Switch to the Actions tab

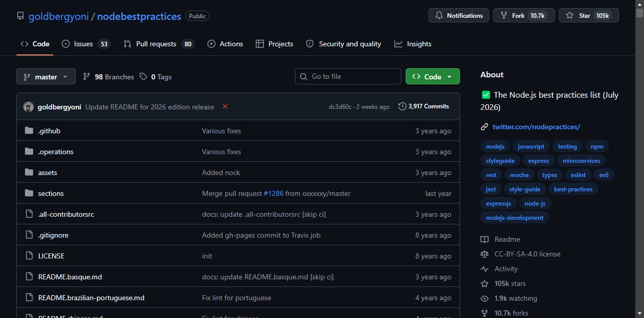click(x=225, y=44)
